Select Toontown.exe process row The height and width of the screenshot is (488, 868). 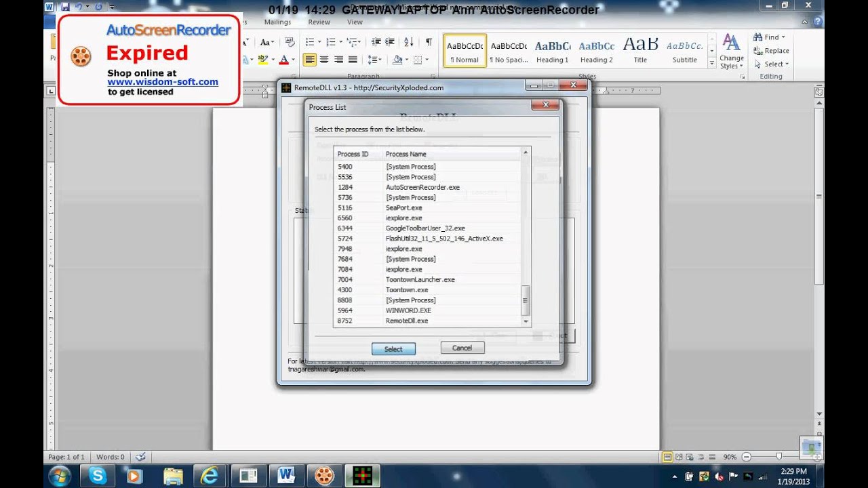point(428,290)
